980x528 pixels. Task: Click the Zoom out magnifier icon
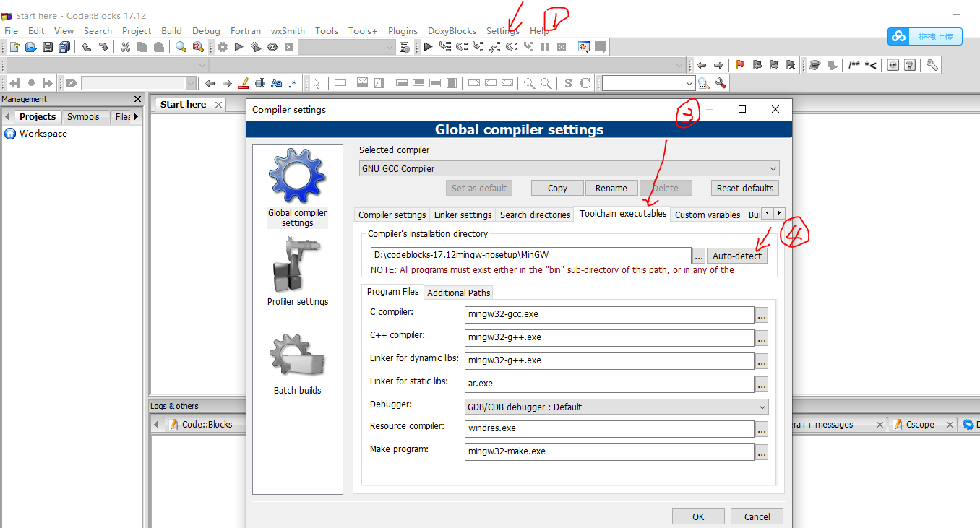pos(546,83)
